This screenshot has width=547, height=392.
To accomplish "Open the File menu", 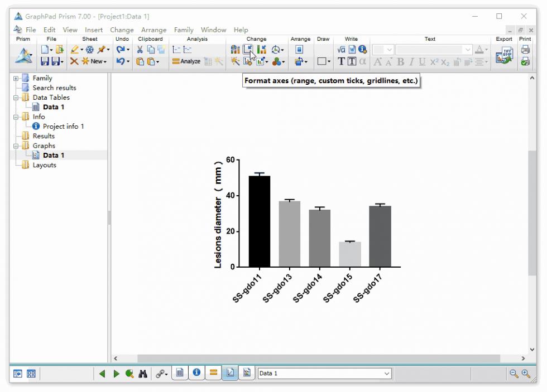I will point(31,30).
